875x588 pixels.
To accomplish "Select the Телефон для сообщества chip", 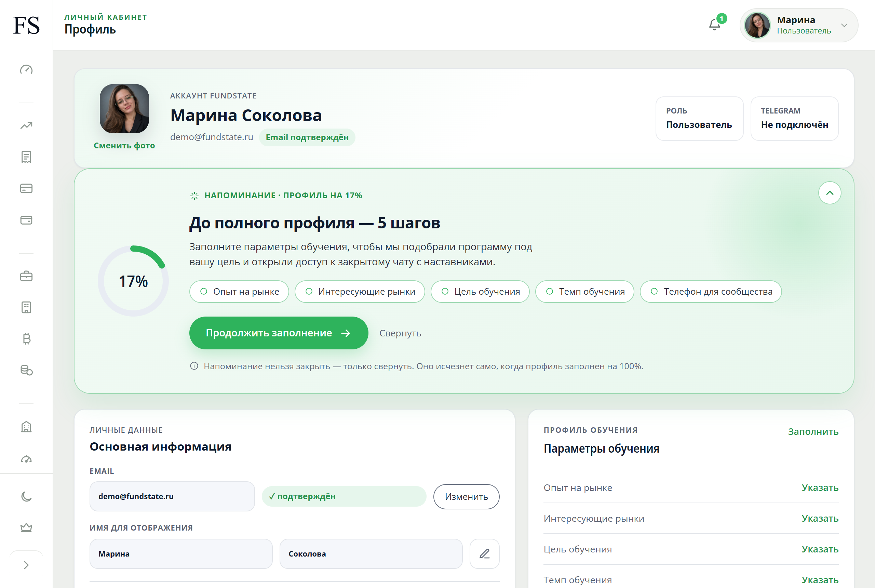I will [x=711, y=291].
